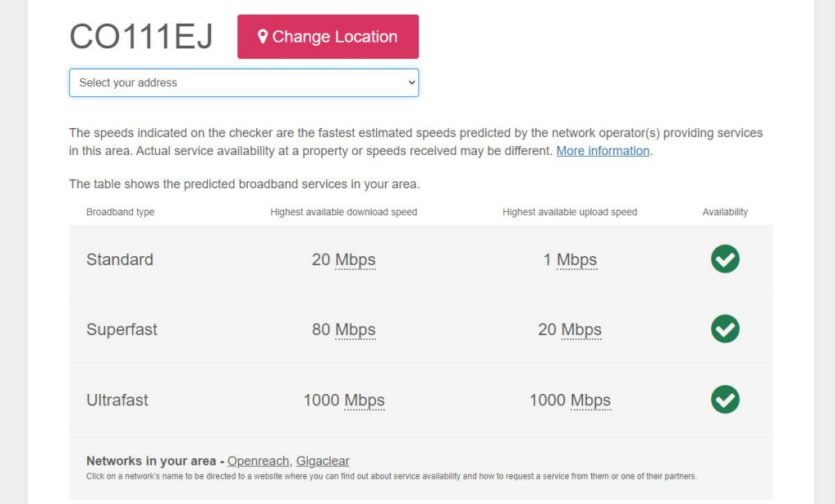Click the dropdown arrow on the address selector
The image size is (835, 504).
(409, 82)
